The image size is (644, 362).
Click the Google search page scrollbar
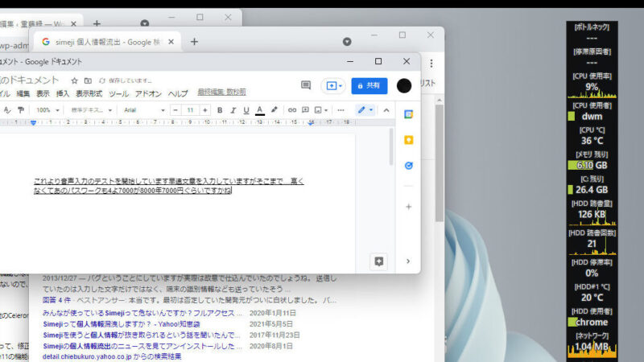tap(440, 163)
